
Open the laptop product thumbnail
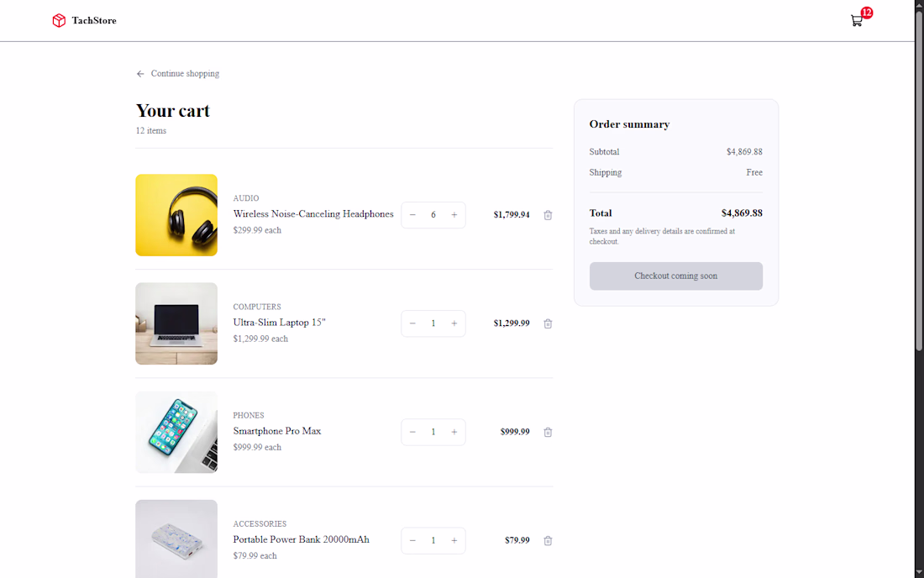tap(176, 323)
